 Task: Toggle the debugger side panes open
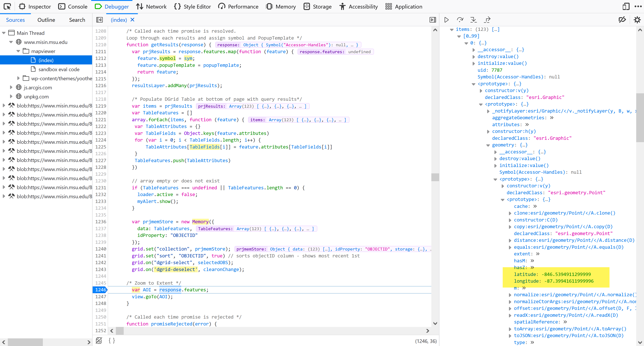click(x=433, y=20)
